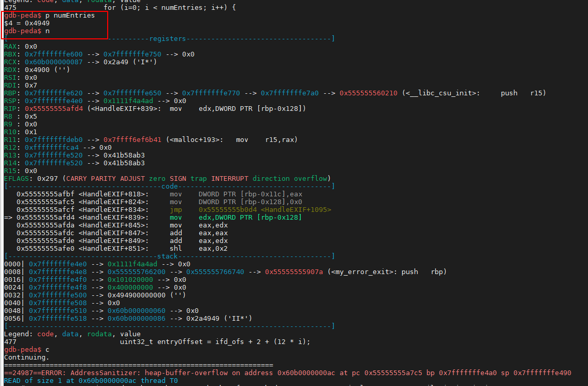Click the code section header
The height and width of the screenshot is (386, 588).
click(x=169, y=186)
